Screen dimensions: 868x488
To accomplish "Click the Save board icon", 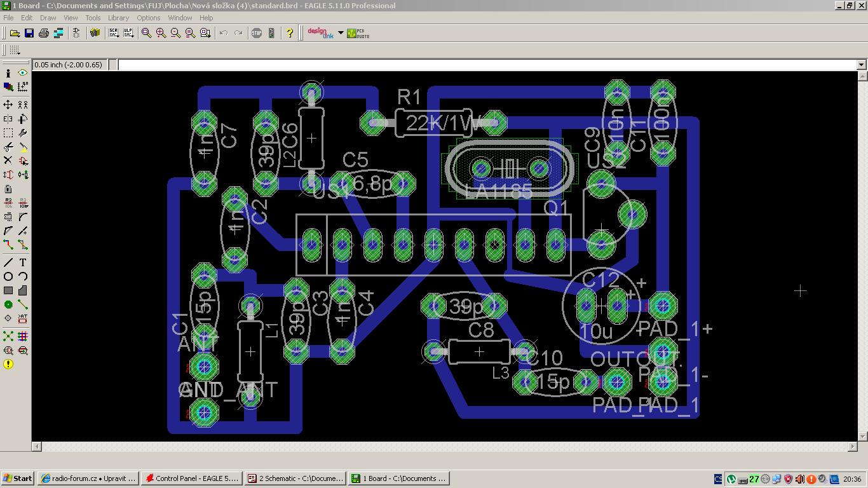I will (29, 33).
